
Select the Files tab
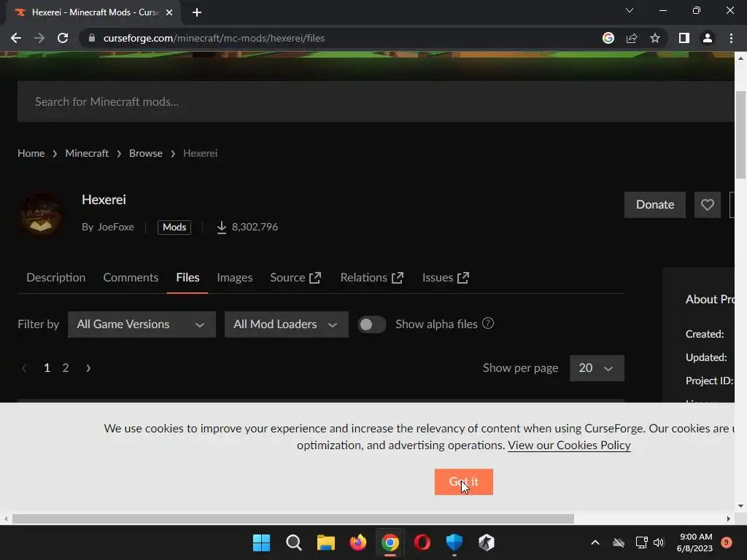click(187, 278)
